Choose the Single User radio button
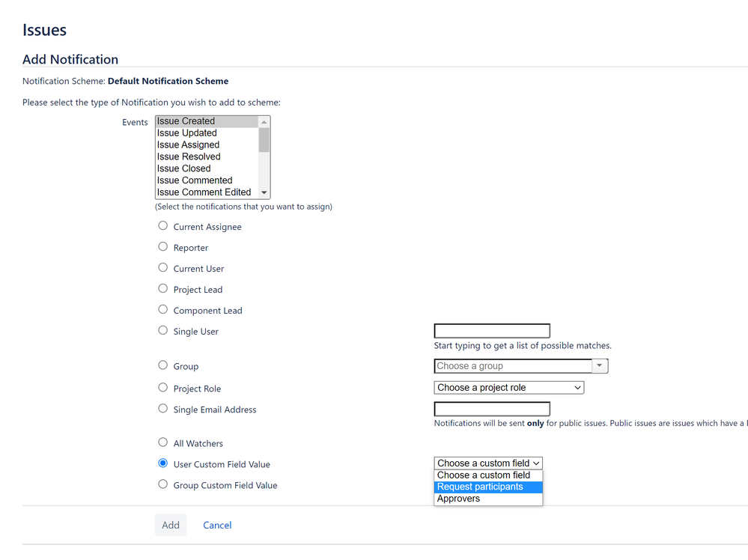Viewport: 748px width, 560px height. pos(162,331)
